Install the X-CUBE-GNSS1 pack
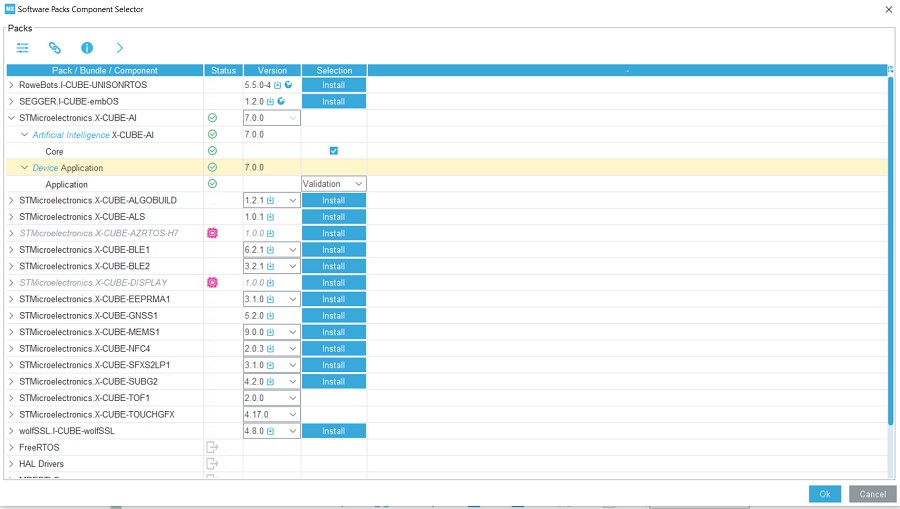This screenshot has height=509, width=900. [x=333, y=316]
